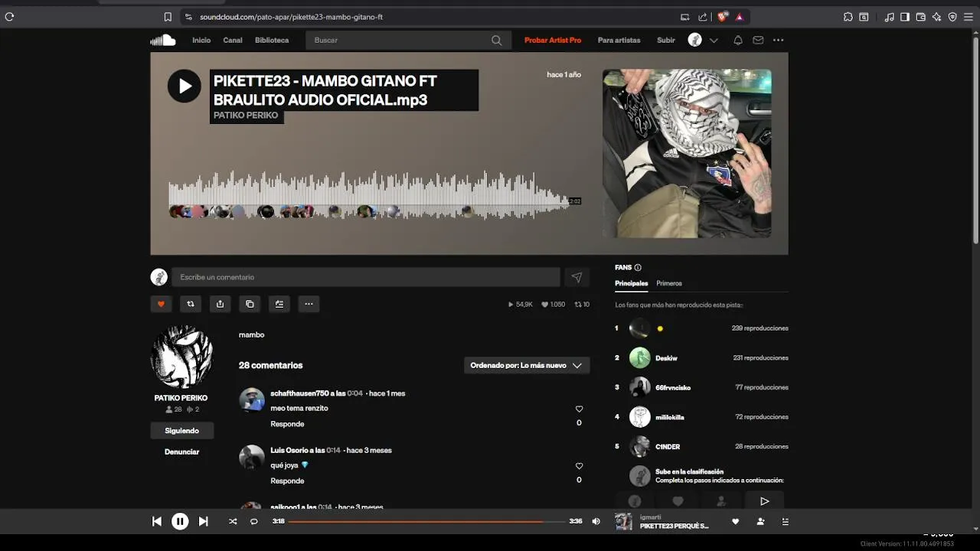
Task: Click the FANS info icon
Action: click(638, 268)
